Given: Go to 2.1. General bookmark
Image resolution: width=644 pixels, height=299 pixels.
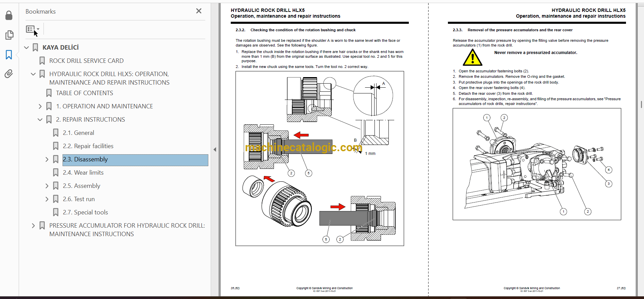Looking at the screenshot, I should [78, 133].
